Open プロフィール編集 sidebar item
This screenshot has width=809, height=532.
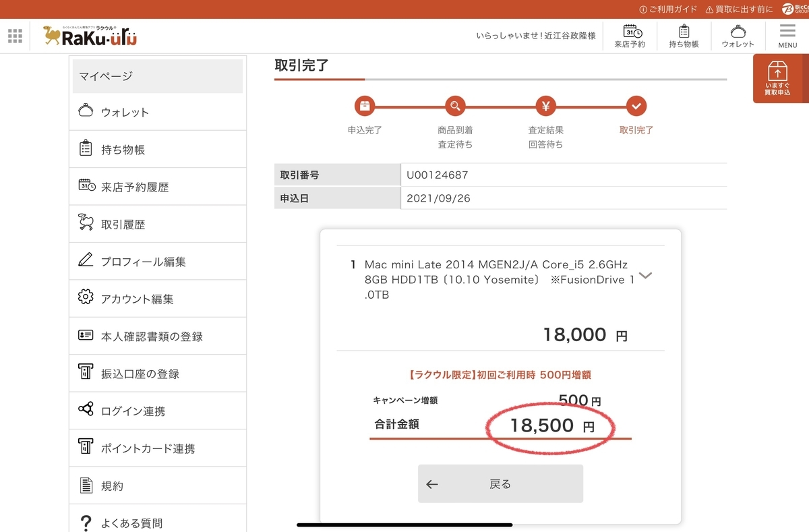tap(158, 261)
